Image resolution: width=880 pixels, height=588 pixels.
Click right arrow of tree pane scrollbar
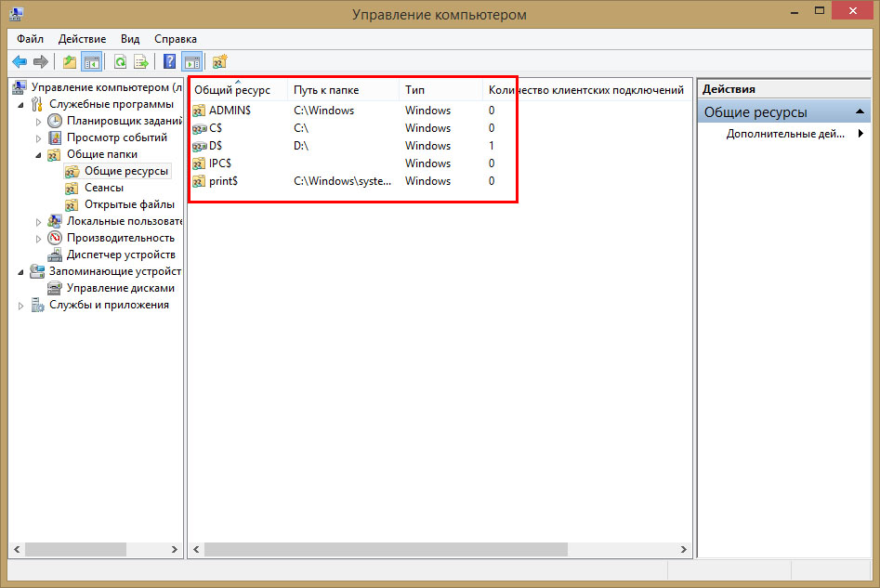coord(175,549)
